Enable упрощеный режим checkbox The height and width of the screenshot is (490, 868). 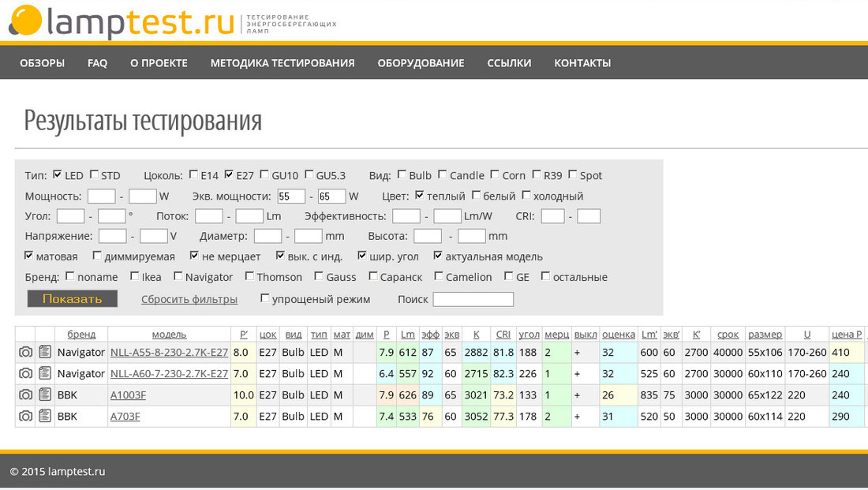[264, 298]
